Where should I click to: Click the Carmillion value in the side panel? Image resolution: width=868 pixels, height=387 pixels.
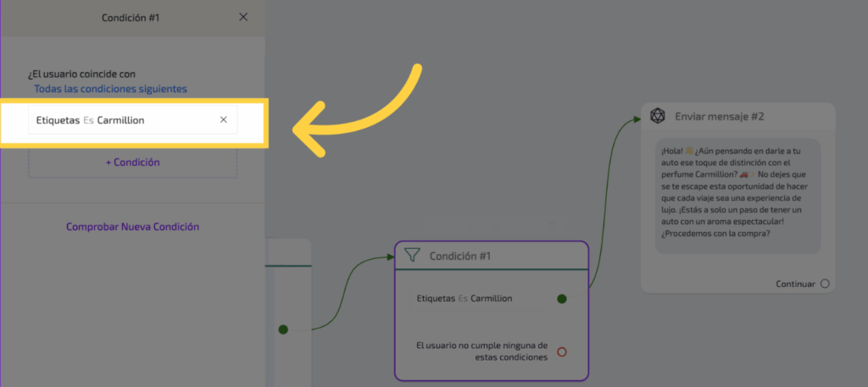pyautogui.click(x=120, y=120)
